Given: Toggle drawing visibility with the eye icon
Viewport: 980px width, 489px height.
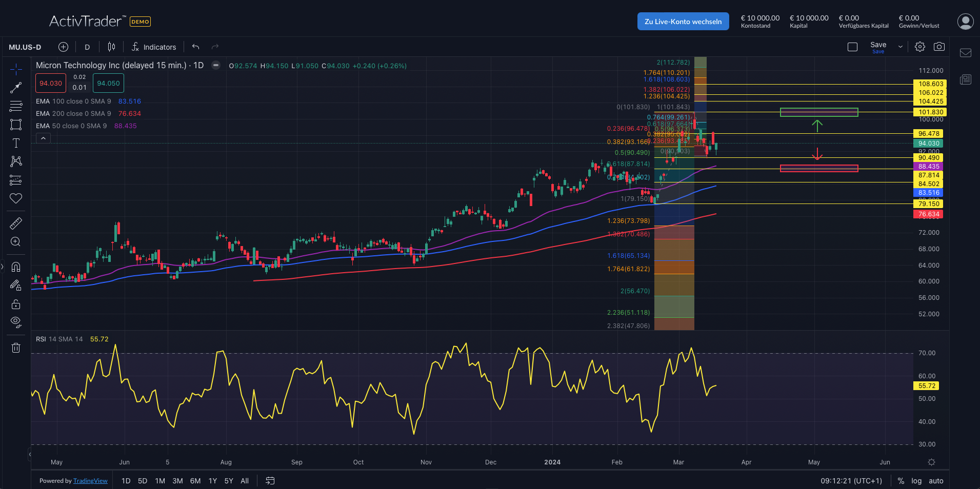Looking at the screenshot, I should point(16,322).
